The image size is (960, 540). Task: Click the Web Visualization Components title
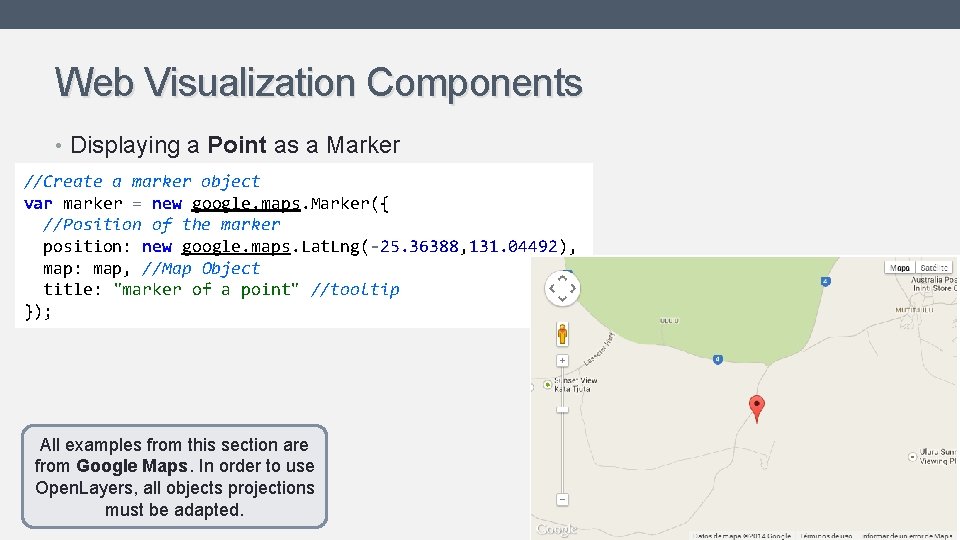coord(318,83)
